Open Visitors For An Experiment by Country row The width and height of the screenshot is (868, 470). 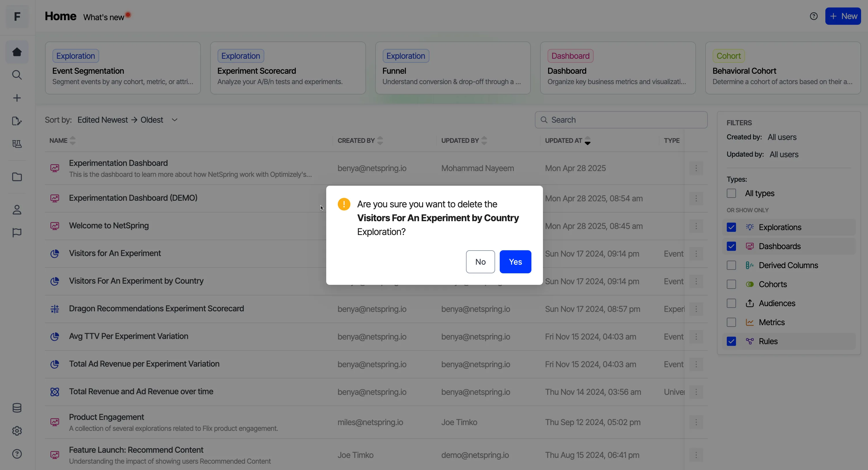coord(136,281)
